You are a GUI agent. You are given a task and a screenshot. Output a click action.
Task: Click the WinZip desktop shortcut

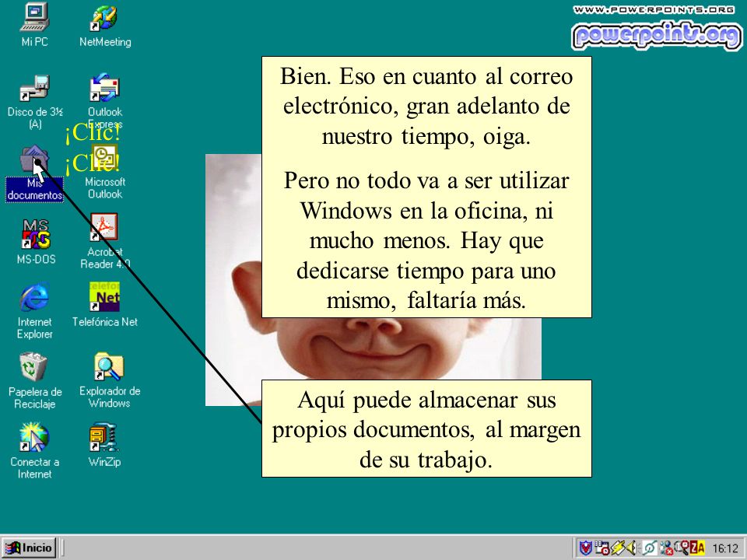[103, 437]
